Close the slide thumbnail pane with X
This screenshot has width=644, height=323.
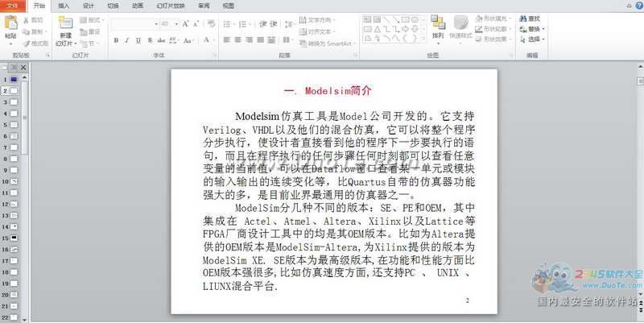(x=23, y=68)
